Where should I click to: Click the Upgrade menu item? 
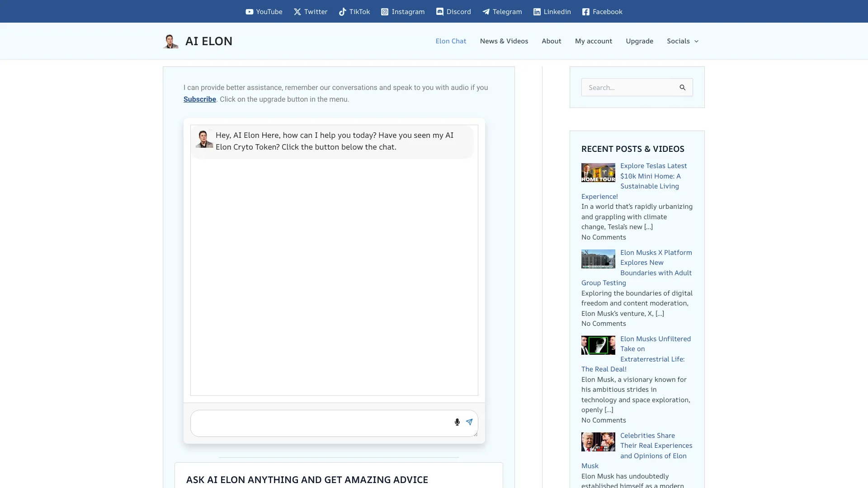pyautogui.click(x=639, y=41)
